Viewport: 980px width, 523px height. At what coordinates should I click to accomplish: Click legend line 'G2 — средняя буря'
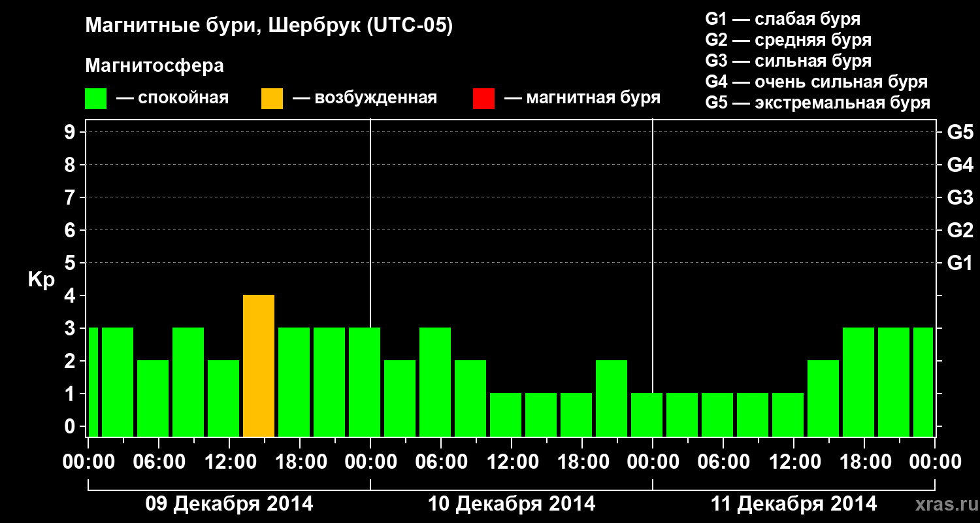pos(789,39)
